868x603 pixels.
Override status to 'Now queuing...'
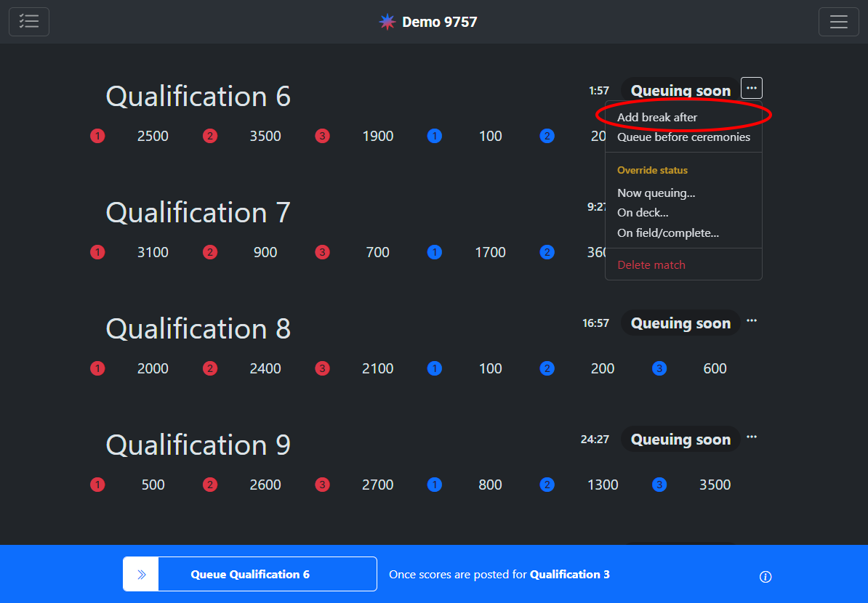point(656,193)
